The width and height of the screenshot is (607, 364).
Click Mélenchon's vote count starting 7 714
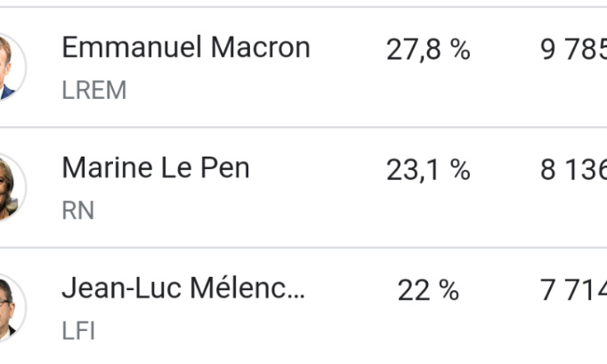click(x=573, y=290)
